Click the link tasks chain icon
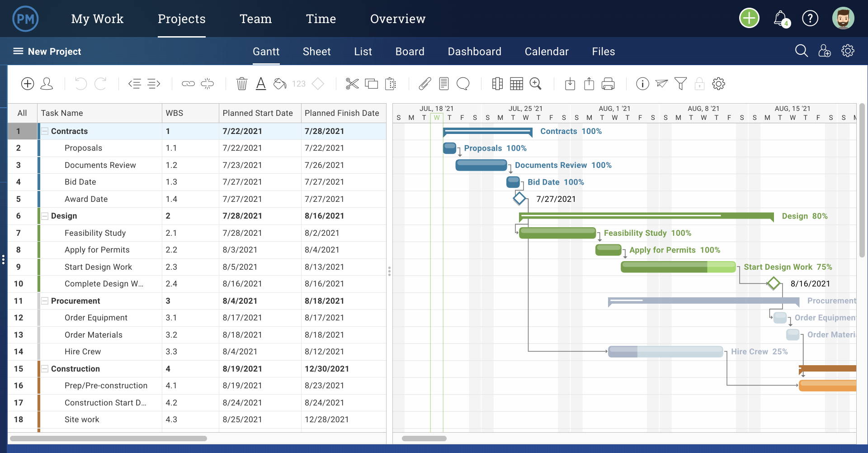The image size is (868, 453). pyautogui.click(x=188, y=84)
